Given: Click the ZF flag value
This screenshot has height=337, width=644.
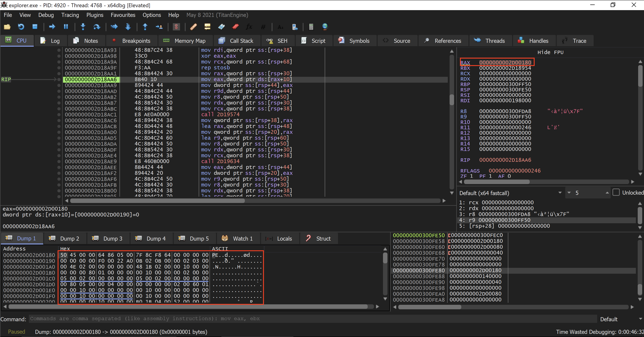Looking at the screenshot, I should (471, 176).
